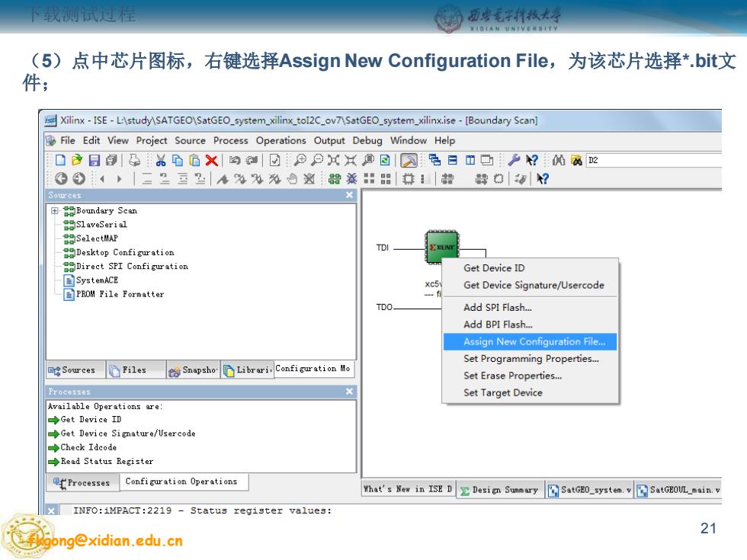The width and height of the screenshot is (747, 560).
Task: Close the Sources panel with its X
Action: coord(349,195)
